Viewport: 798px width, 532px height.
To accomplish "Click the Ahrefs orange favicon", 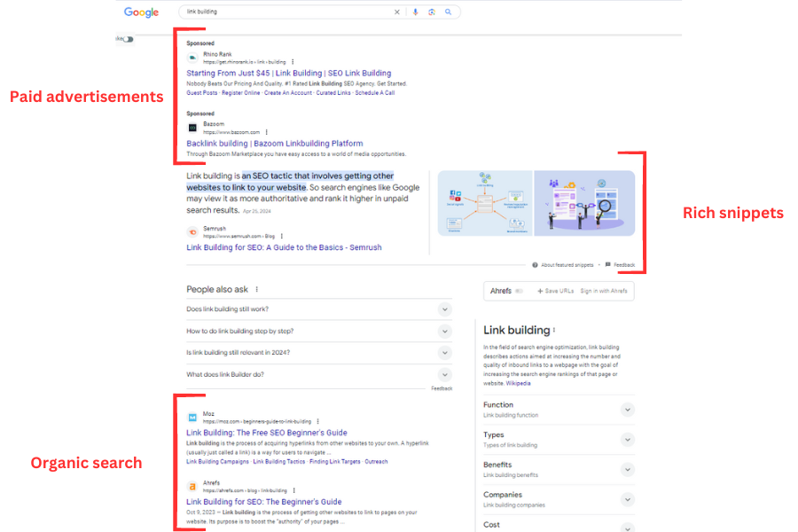I will (x=192, y=487).
